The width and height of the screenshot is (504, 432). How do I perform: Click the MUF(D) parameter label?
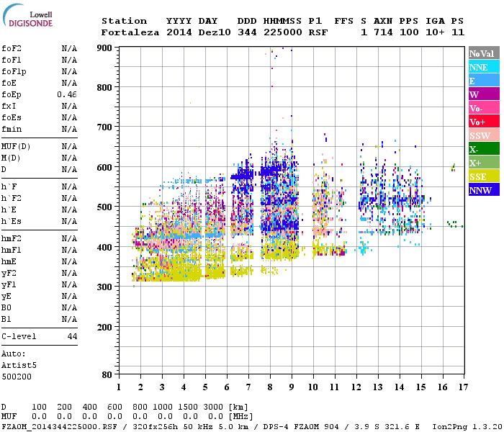pos(16,147)
